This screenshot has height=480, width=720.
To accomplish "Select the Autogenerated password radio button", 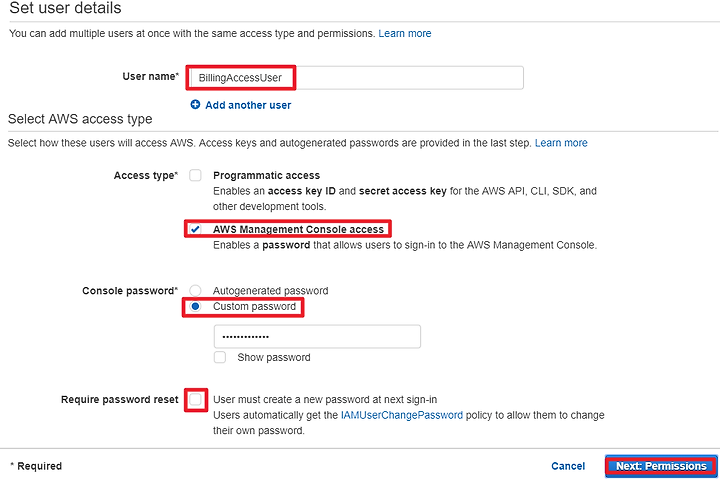I will coord(196,290).
